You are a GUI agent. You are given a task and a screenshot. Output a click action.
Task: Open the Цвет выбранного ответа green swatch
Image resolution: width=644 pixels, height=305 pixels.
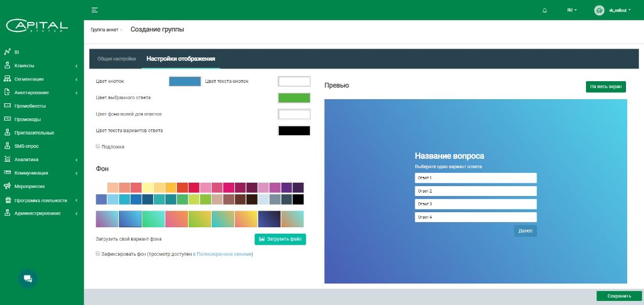point(294,97)
